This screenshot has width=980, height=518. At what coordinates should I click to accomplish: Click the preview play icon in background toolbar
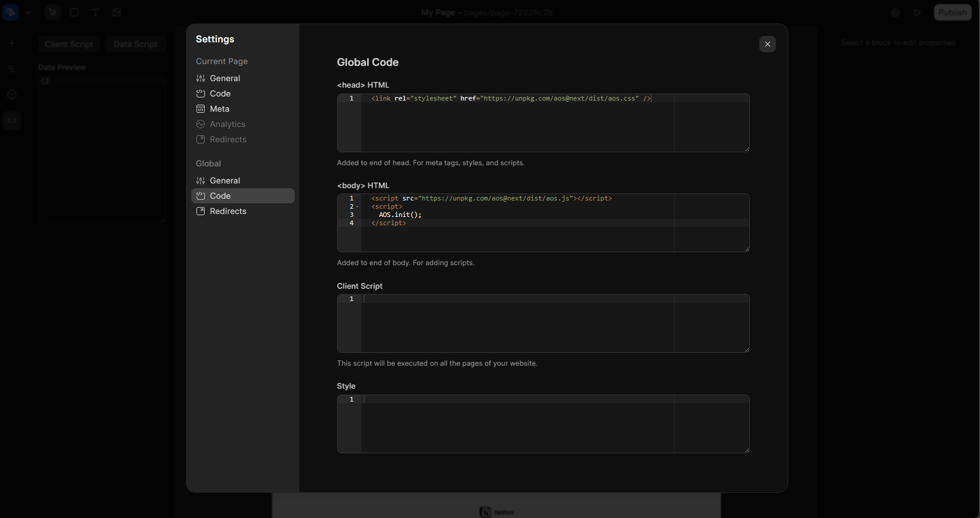pos(917,12)
